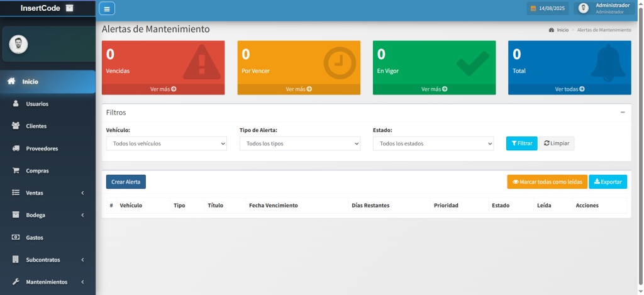Open the Estado dropdown
Image resolution: width=644 pixels, height=295 pixels.
[x=433, y=143]
